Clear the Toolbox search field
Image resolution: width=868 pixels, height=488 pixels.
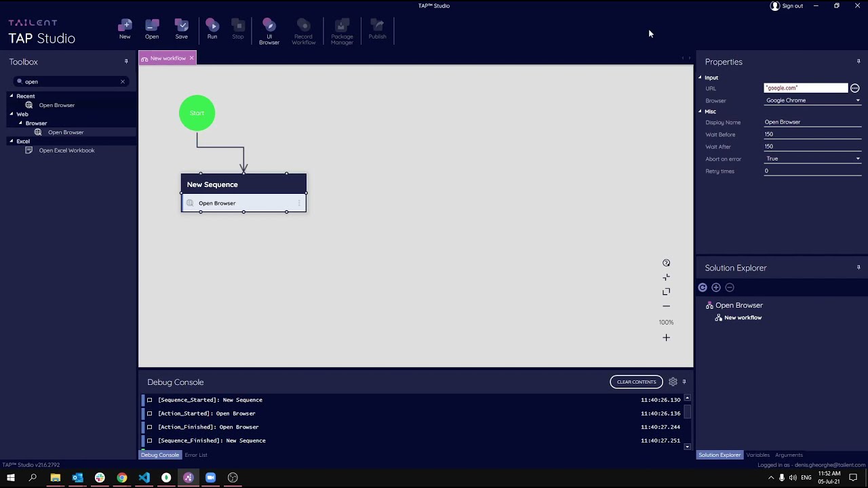(x=123, y=81)
